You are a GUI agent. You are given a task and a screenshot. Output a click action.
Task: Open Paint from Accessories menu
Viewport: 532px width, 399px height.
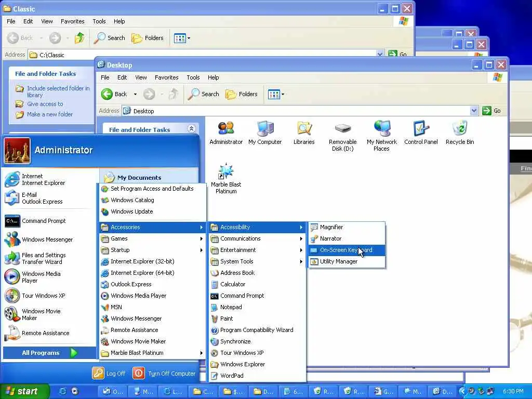pos(257,318)
